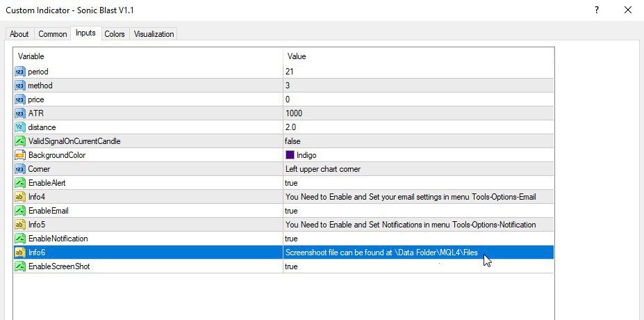
Task: Click the boolean icon beside EnableScreenShot
Action: click(x=19, y=266)
